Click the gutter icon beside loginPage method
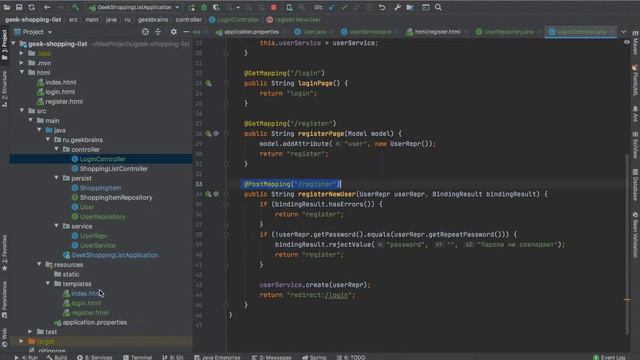Image resolution: width=640 pixels, height=360 pixels. coord(209,83)
